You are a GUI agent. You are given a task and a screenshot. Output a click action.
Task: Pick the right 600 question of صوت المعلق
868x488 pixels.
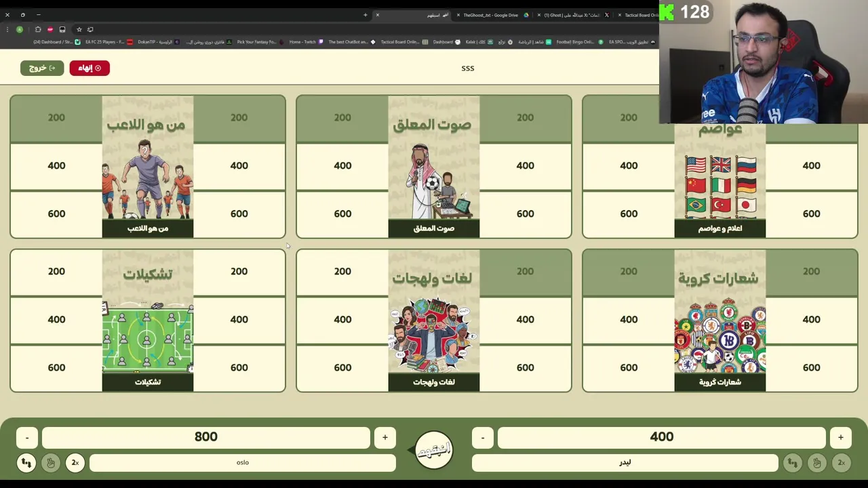[x=526, y=214]
